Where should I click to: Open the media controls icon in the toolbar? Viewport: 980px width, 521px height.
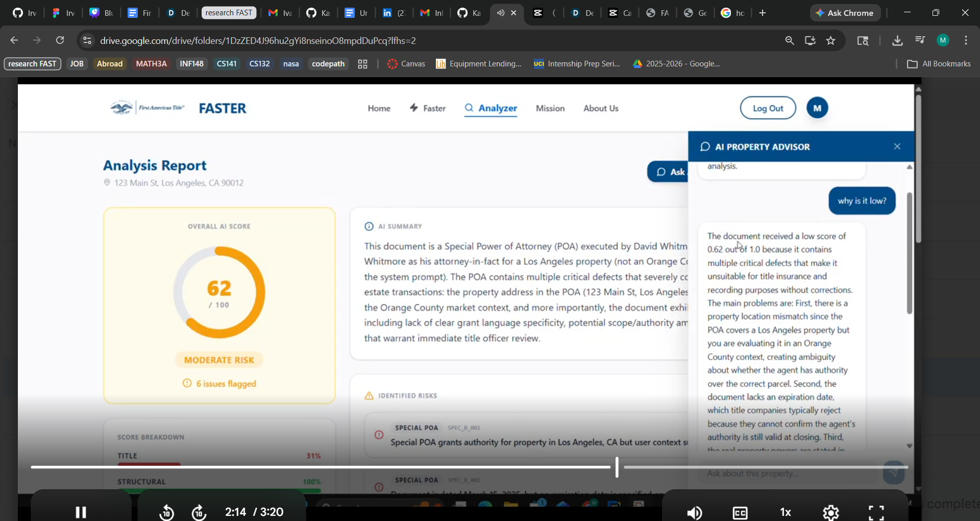920,40
